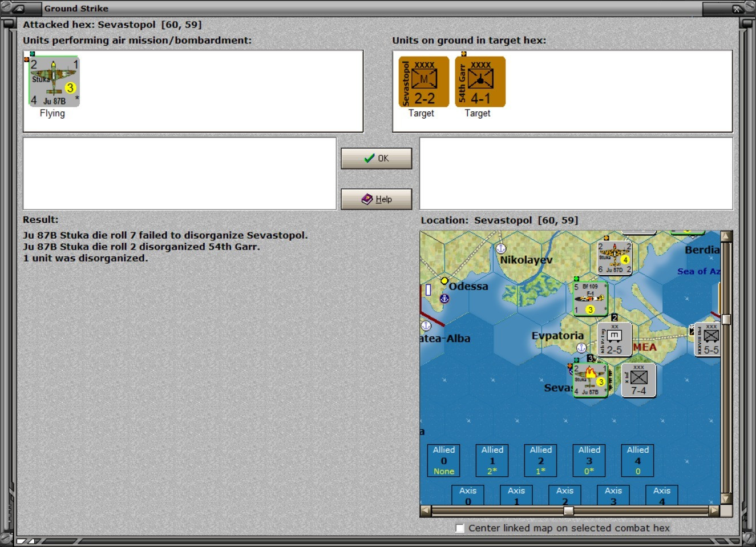Select the 54th Garr 4-1 target unit
This screenshot has width=756, height=547.
pyautogui.click(x=480, y=82)
